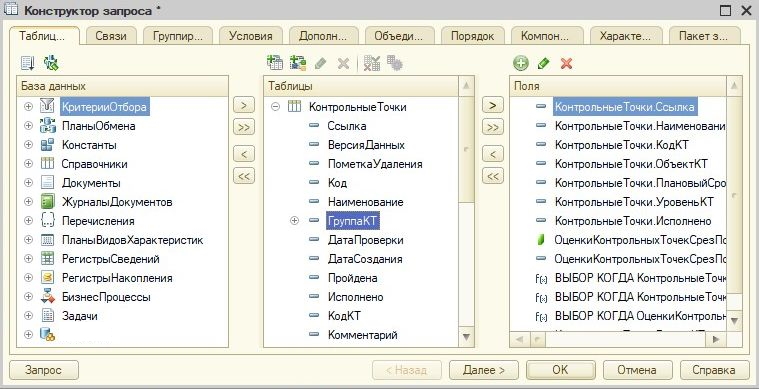The image size is (759, 389).
Task: Click the Документы document icon
Action: coord(47,182)
